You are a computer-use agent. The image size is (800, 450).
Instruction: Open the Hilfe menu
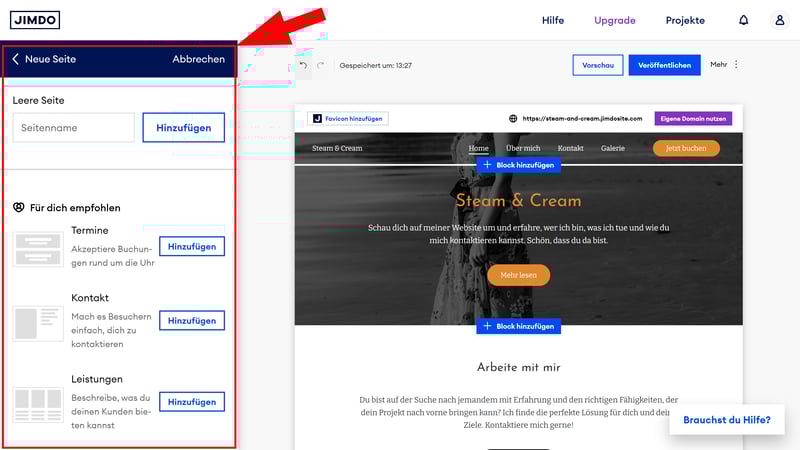coord(553,20)
